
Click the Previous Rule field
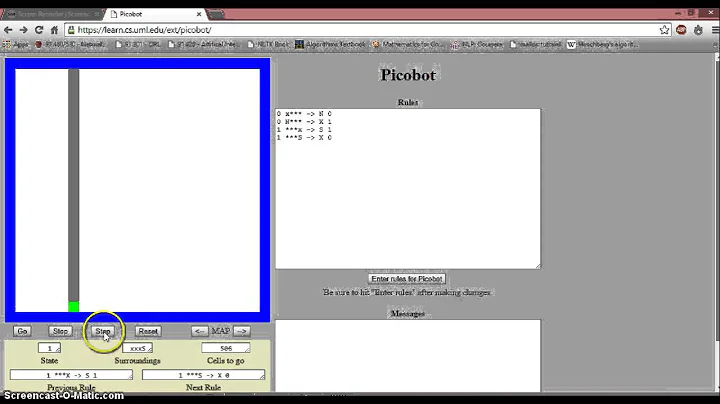tap(71, 375)
